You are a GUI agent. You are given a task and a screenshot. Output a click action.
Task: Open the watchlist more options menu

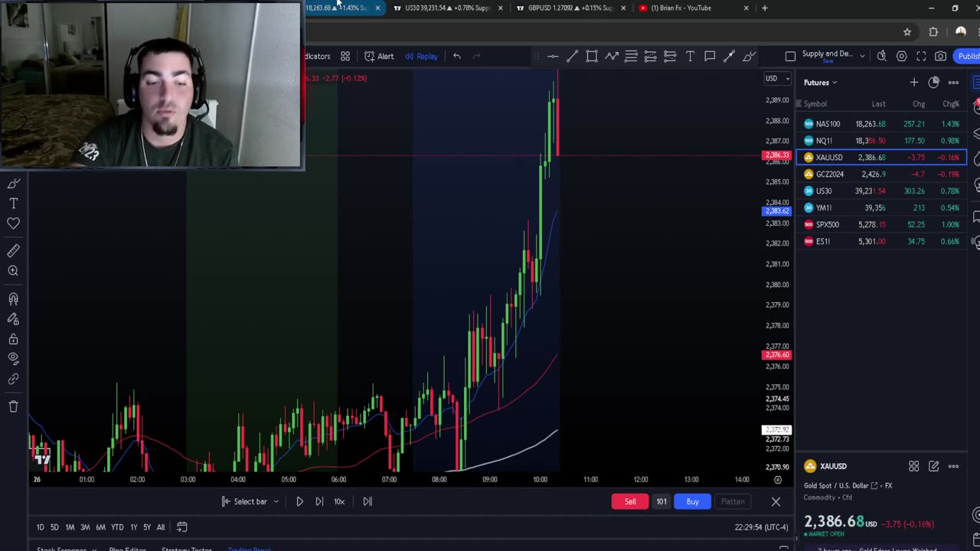[953, 83]
